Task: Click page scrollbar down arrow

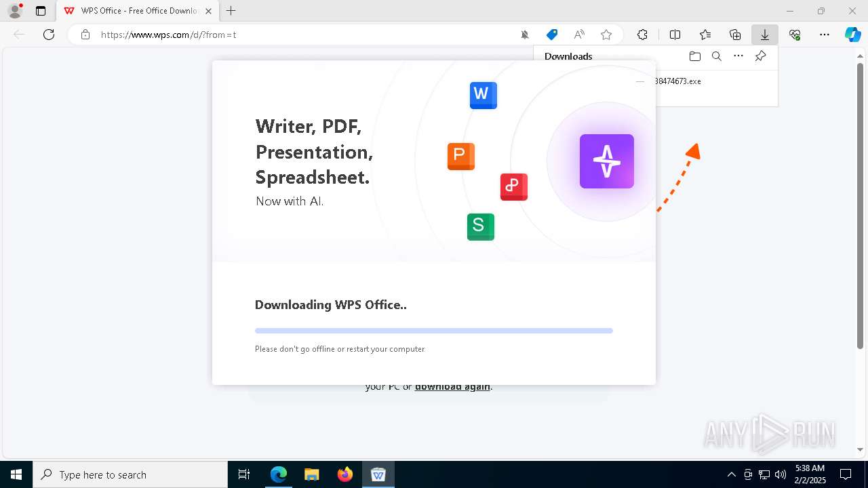Action: pos(861,450)
